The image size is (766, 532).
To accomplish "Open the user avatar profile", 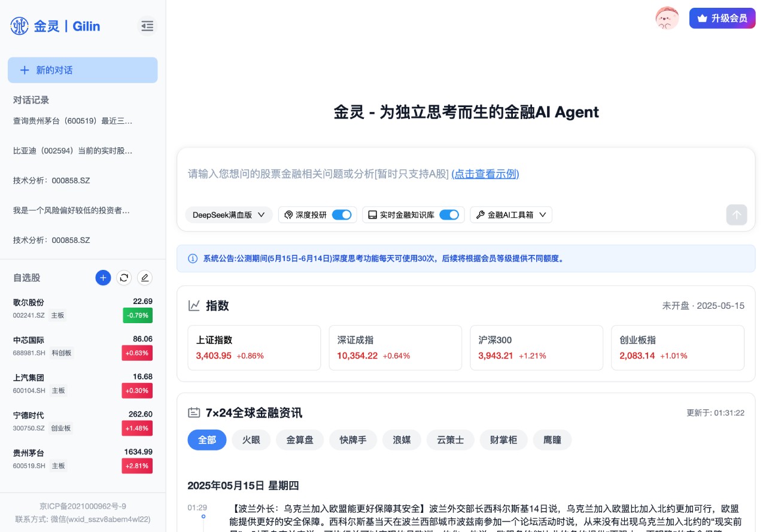I will pyautogui.click(x=667, y=19).
